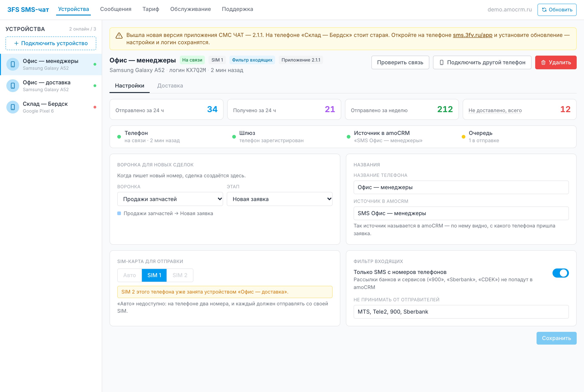Click the phone icon beside Офис — менеджеры
This screenshot has width=584, height=392.
point(13,64)
